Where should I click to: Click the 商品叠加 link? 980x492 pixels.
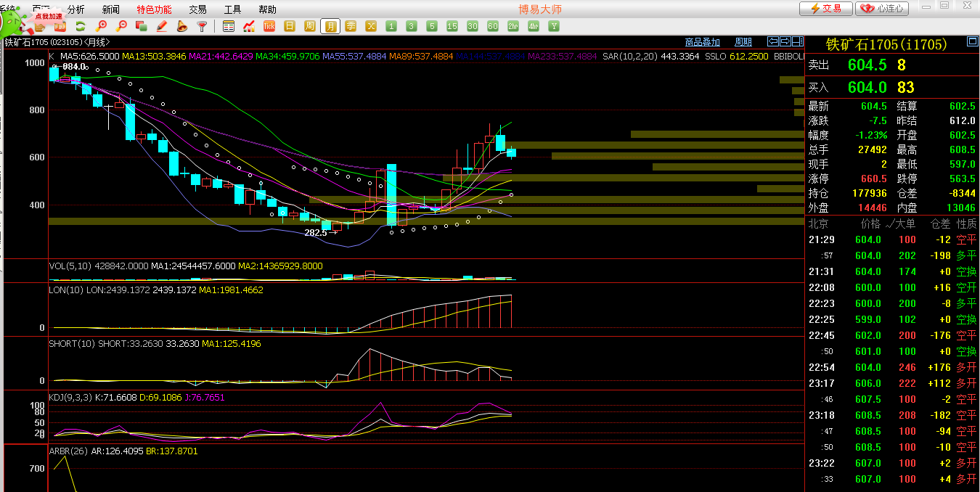(x=703, y=42)
